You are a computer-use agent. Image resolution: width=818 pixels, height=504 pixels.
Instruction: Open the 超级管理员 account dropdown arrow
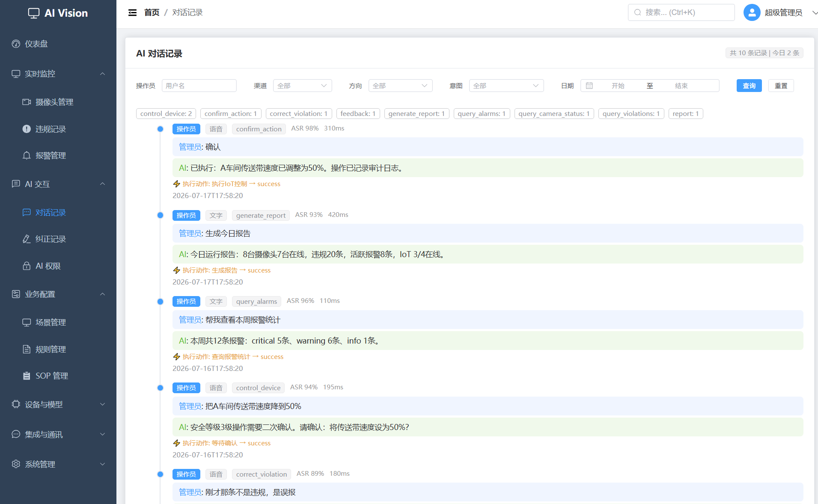coord(815,13)
